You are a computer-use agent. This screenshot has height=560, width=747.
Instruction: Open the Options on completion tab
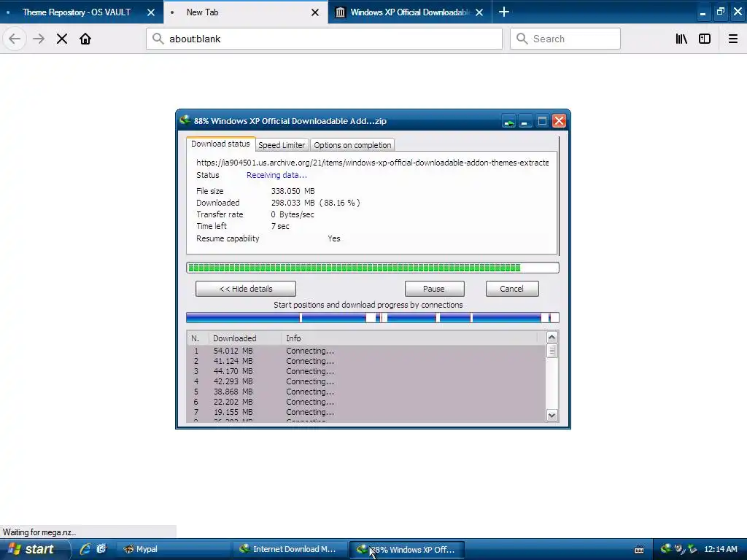(352, 145)
